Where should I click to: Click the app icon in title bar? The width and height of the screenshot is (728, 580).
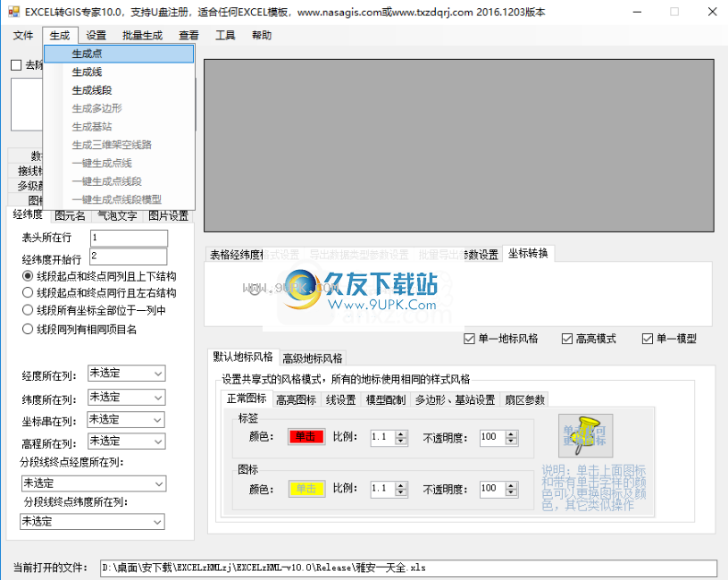coord(14,12)
